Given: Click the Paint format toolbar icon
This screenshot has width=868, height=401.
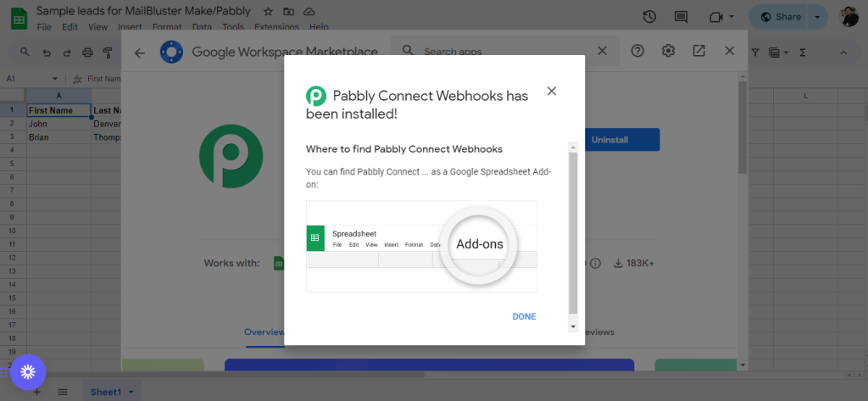Looking at the screenshot, I should coord(108,53).
